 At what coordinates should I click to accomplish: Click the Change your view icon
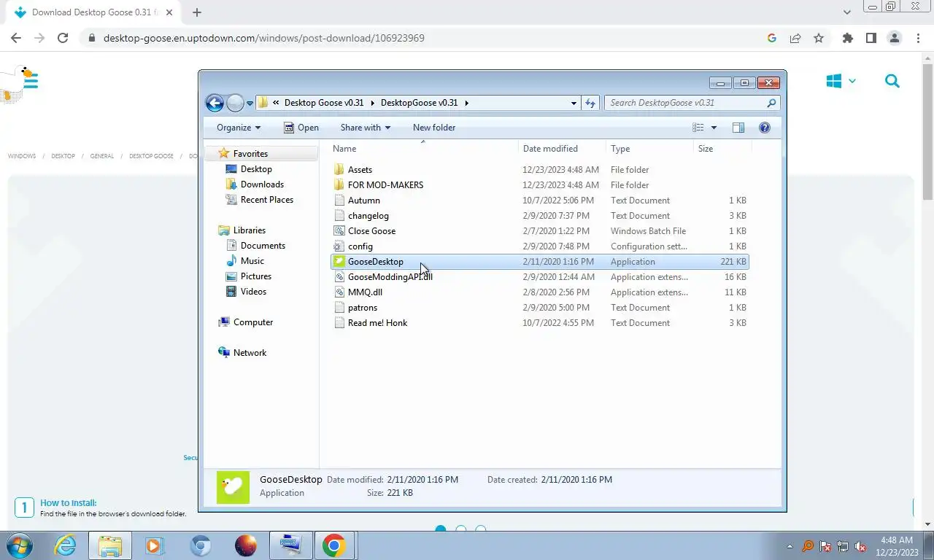[x=698, y=128]
